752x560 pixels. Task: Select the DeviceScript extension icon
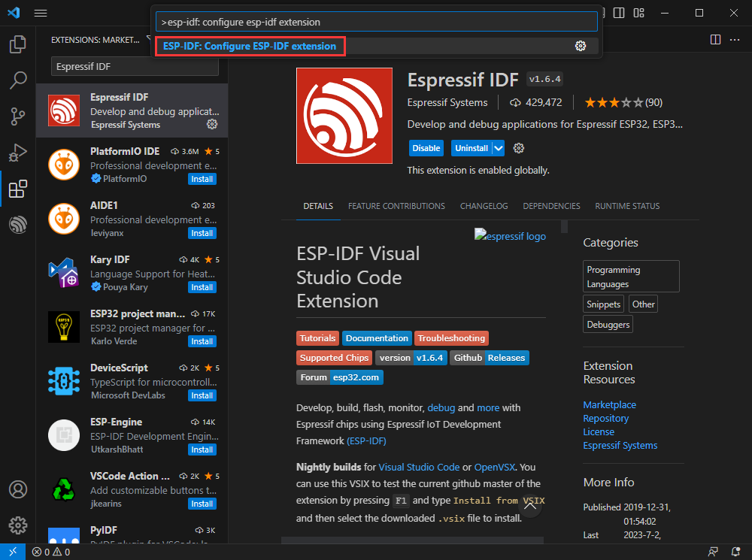tap(64, 381)
